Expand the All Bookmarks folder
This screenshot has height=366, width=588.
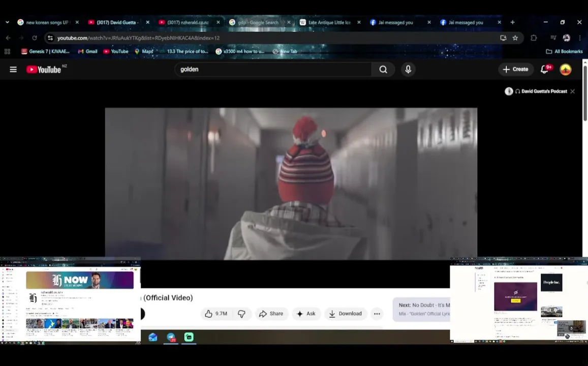click(x=564, y=51)
